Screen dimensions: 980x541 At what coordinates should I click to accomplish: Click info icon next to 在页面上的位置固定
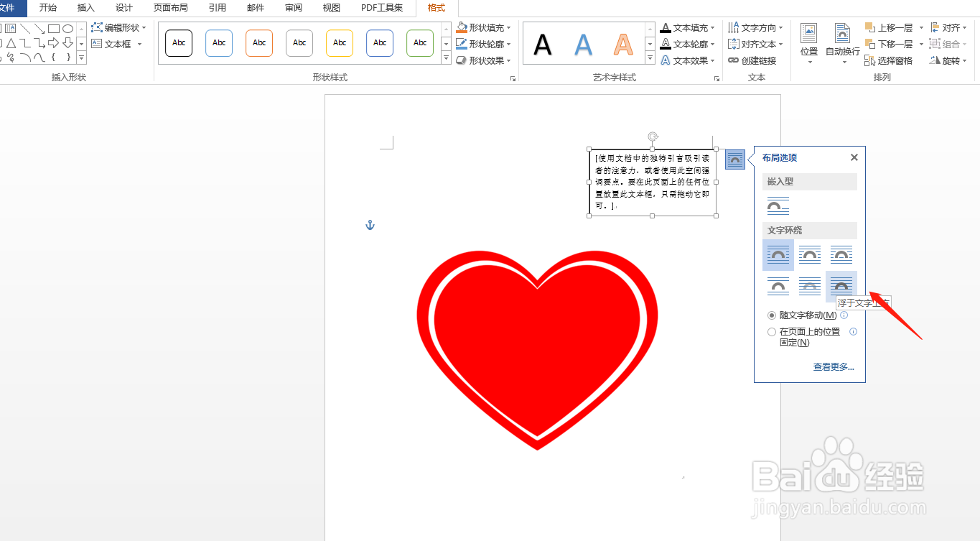pyautogui.click(x=854, y=331)
